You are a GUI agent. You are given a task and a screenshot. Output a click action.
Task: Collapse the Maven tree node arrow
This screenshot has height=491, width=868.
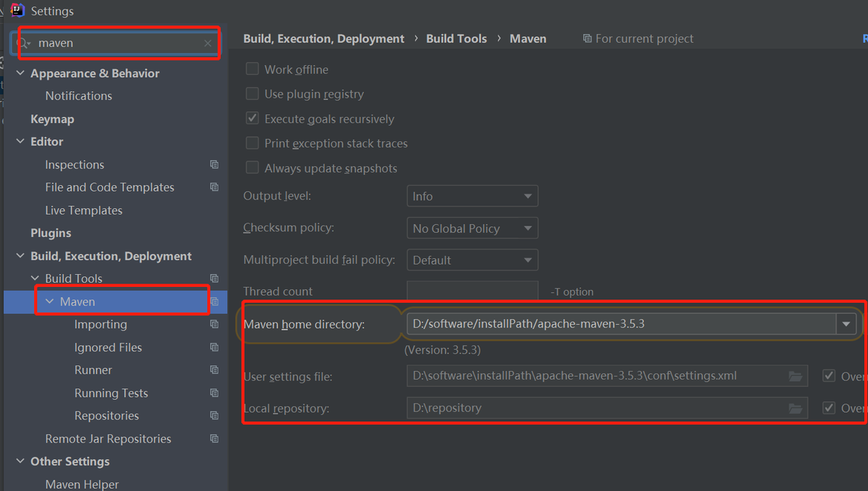(x=50, y=302)
